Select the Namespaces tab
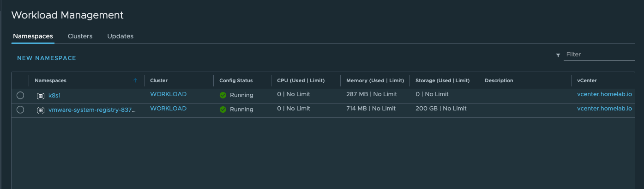 click(x=33, y=36)
